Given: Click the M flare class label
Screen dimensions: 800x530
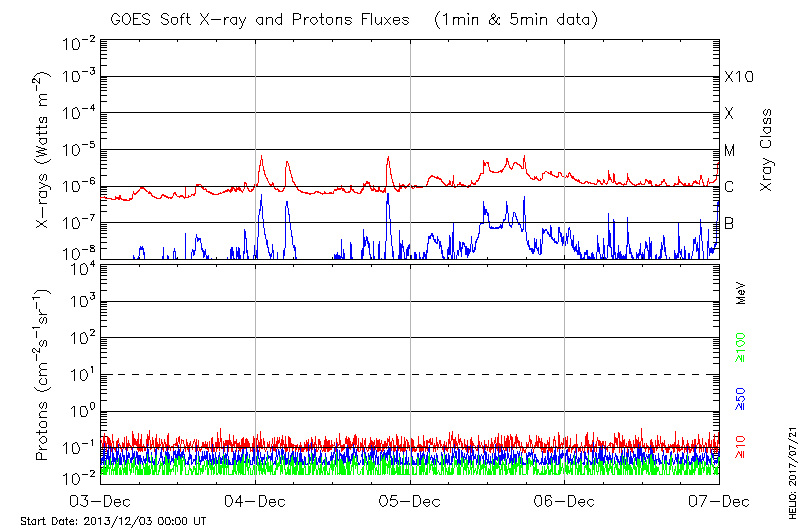Looking at the screenshot, I should (x=730, y=151).
